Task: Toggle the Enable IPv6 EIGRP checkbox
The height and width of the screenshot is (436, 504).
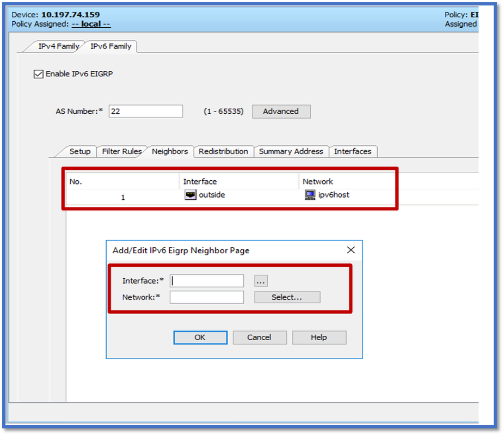Action: [x=39, y=74]
